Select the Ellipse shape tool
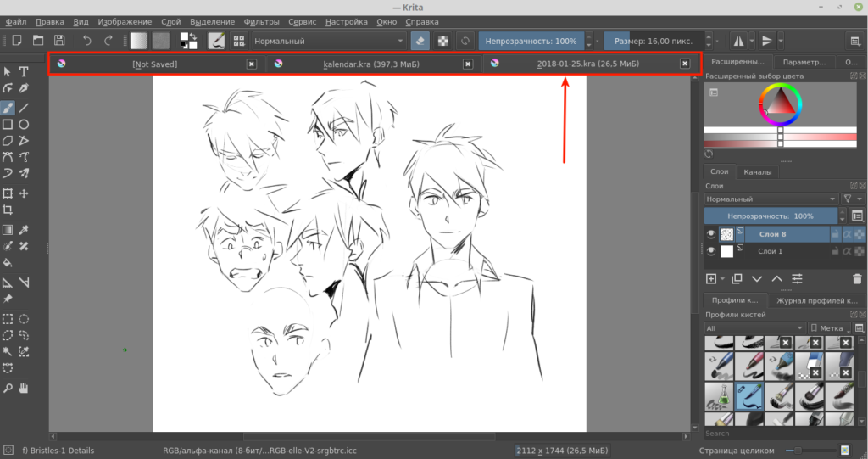868x459 pixels. tap(25, 124)
